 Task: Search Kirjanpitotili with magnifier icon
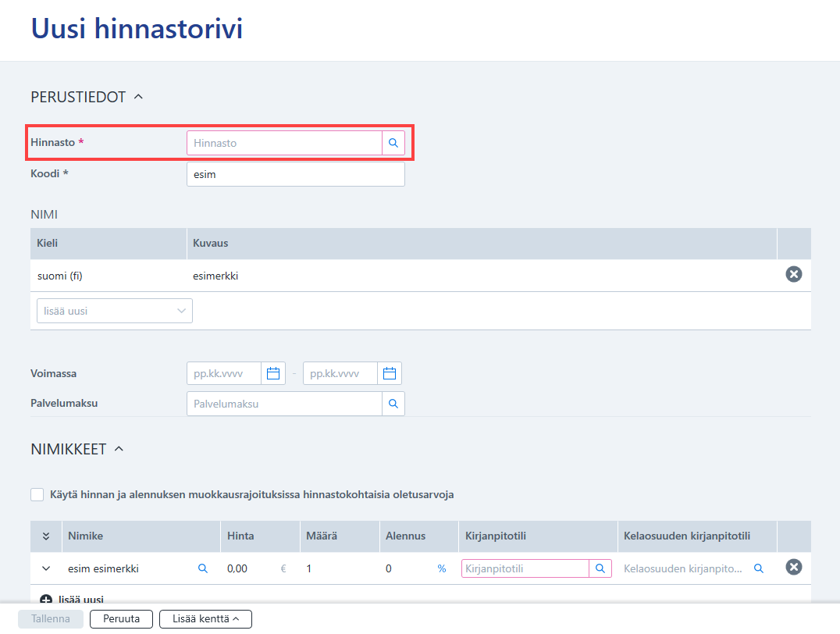pos(600,568)
